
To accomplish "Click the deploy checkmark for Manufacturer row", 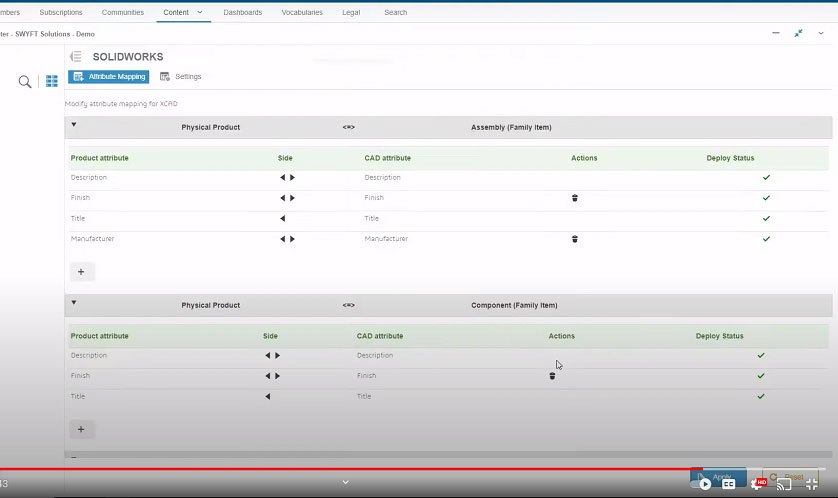I will point(766,239).
